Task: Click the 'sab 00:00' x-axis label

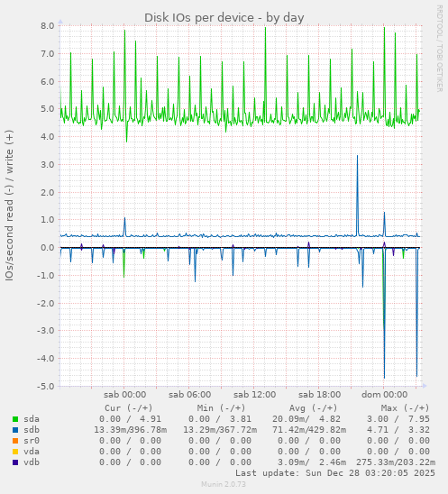Action: coord(124,395)
